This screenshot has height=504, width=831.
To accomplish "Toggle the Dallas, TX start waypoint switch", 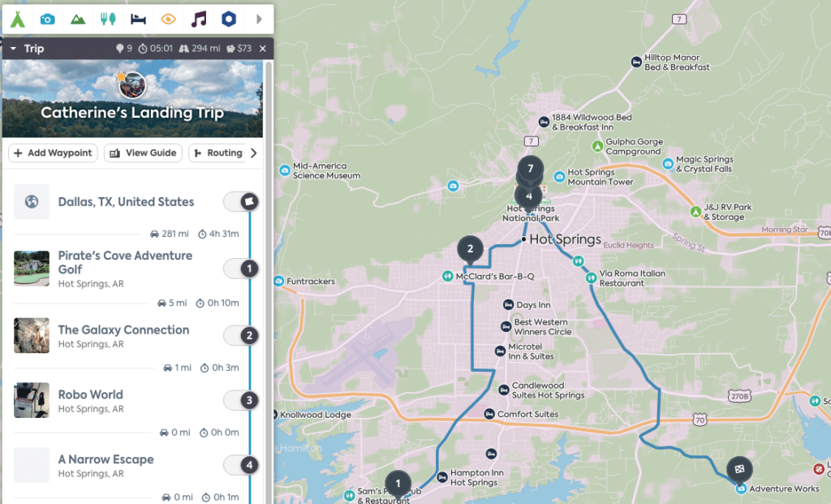I will [241, 201].
